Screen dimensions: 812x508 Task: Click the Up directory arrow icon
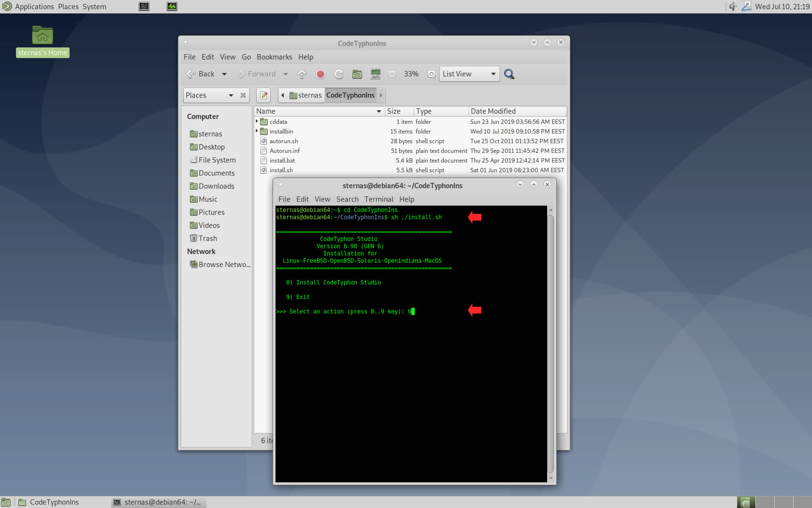click(x=302, y=74)
